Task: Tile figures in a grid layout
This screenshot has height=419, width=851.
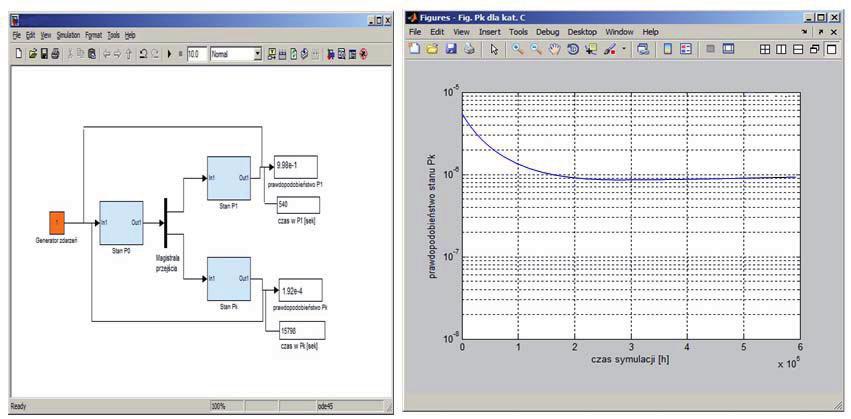Action: (765, 49)
